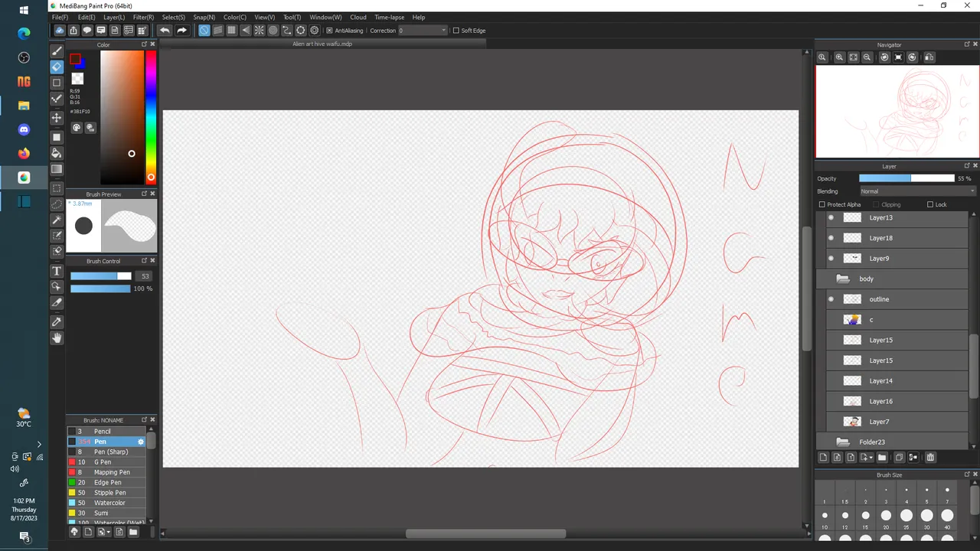The width and height of the screenshot is (980, 551).
Task: Select the G Pen brush
Action: 103,462
